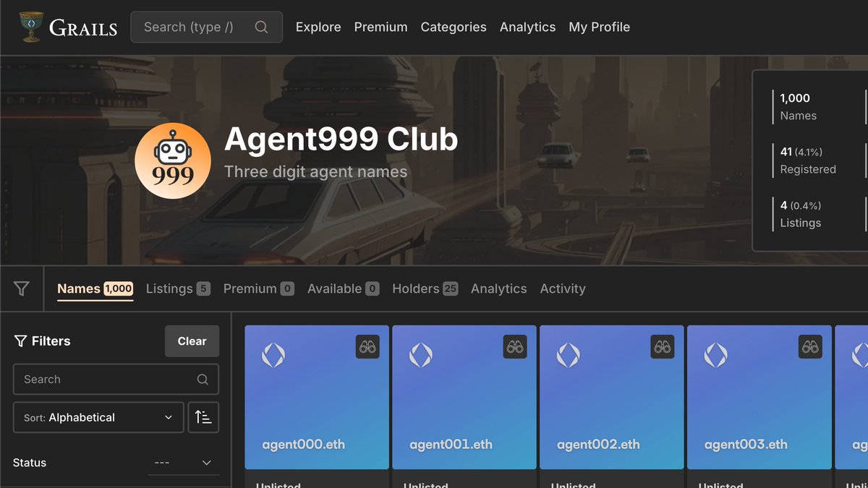This screenshot has height=488, width=868.
Task: Click the binoculars watch icon on agent001.eth
Action: pyautogui.click(x=515, y=347)
